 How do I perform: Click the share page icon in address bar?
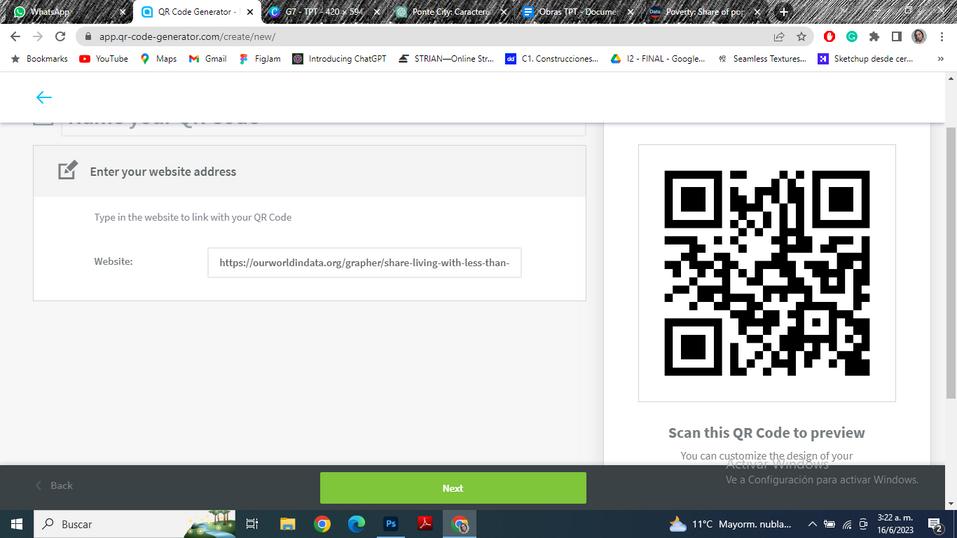[779, 37]
